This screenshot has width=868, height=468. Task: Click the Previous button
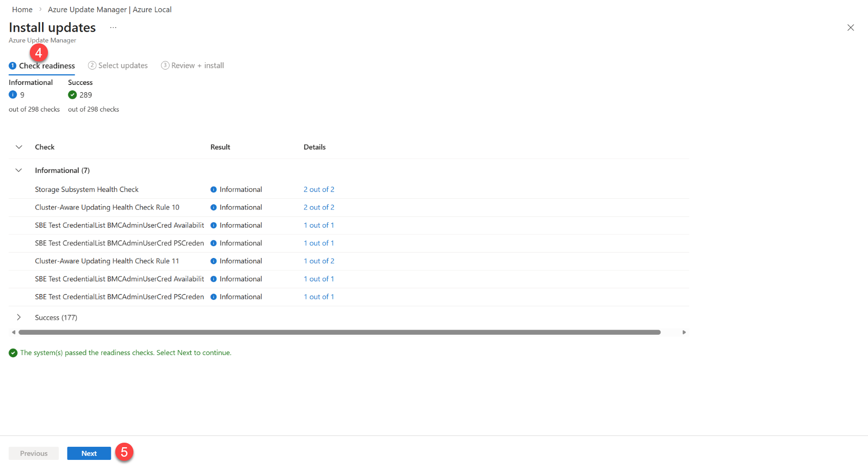tap(34, 454)
